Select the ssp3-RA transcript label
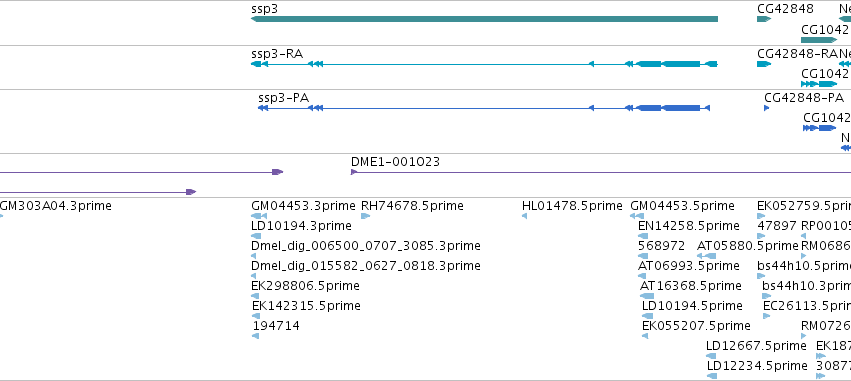The width and height of the screenshot is (851, 381). (x=277, y=54)
